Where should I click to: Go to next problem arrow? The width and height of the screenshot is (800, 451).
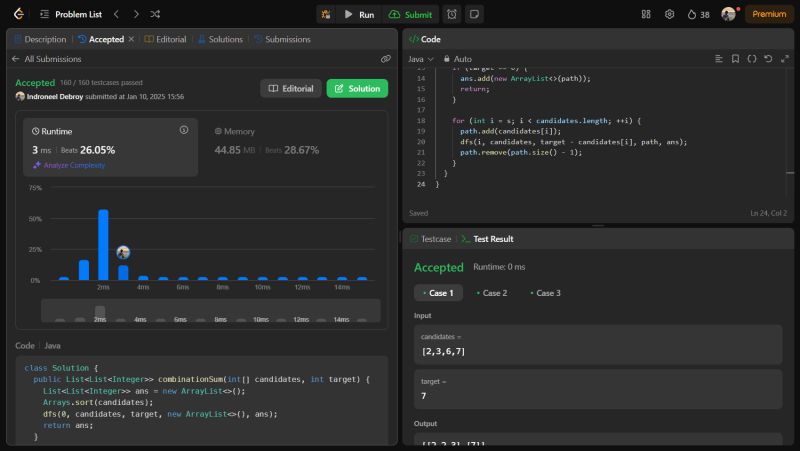point(136,14)
